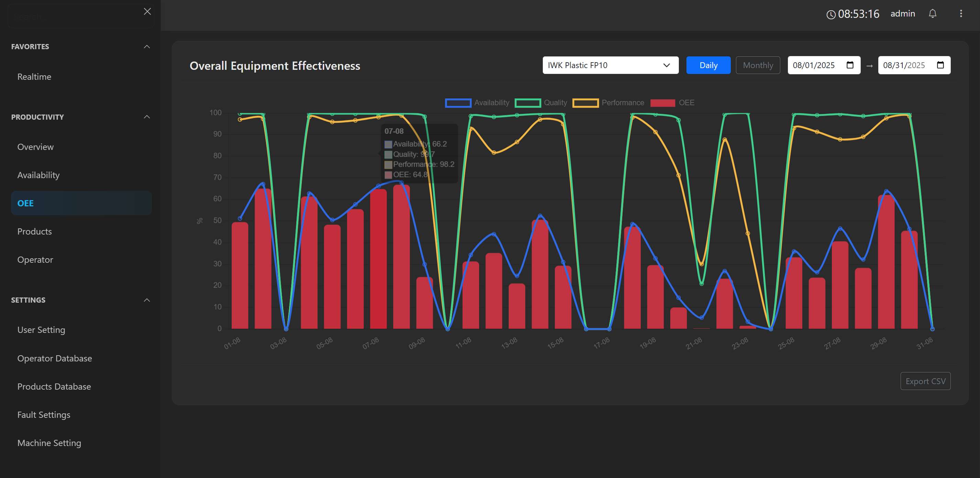Navigate to the Realtime page
This screenshot has height=478, width=980.
(x=34, y=76)
